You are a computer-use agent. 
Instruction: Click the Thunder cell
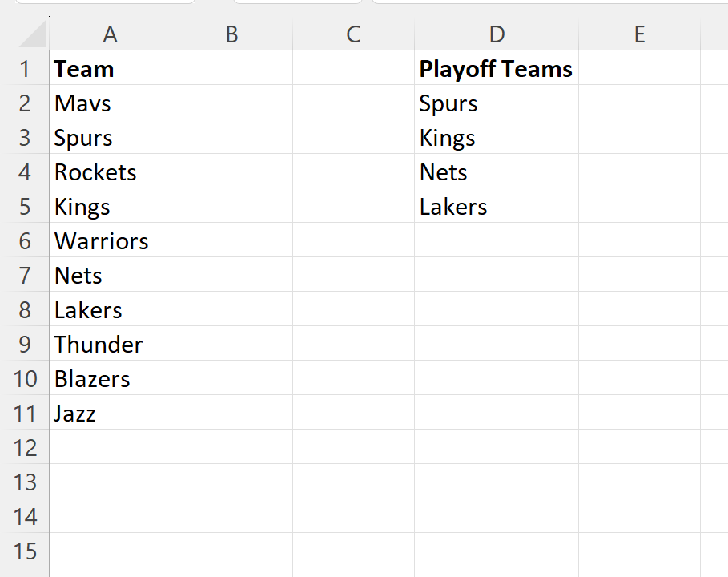[x=99, y=345]
